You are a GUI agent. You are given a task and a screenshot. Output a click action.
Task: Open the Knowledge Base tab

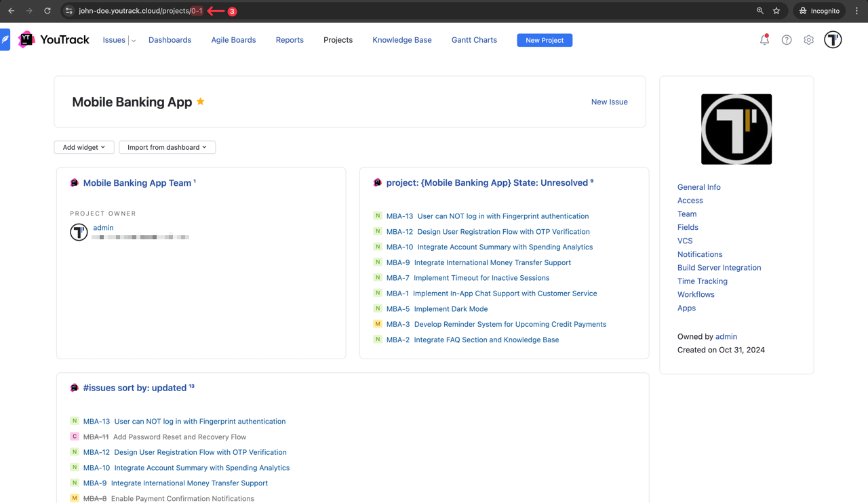pyautogui.click(x=401, y=40)
